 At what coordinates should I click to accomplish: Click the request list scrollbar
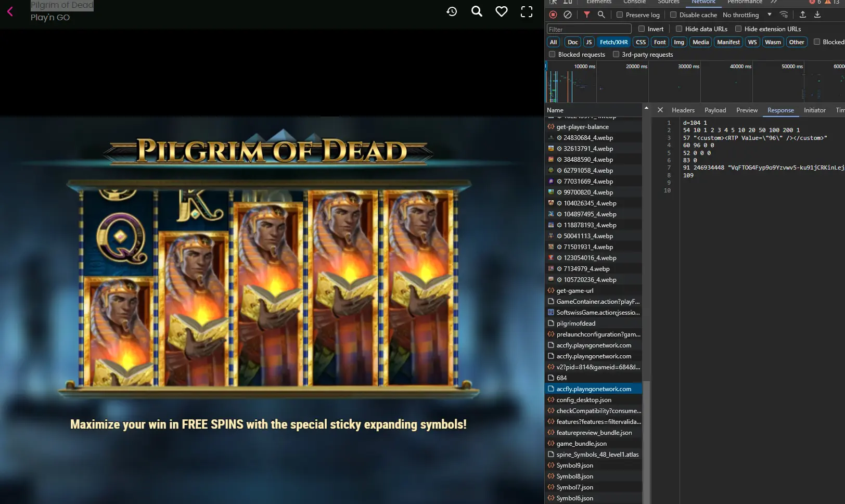(x=646, y=442)
